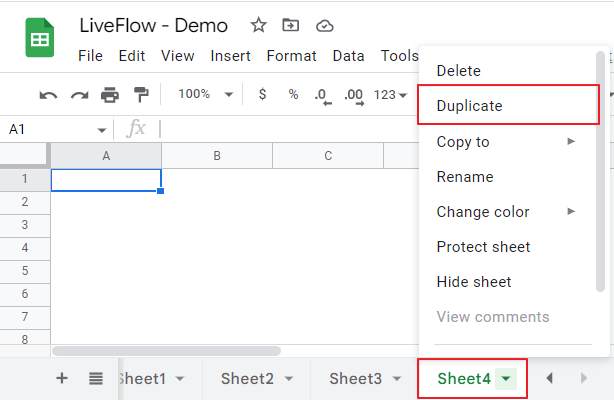Image resolution: width=614 pixels, height=400 pixels.
Task: Select row 3 header
Action: click(25, 225)
